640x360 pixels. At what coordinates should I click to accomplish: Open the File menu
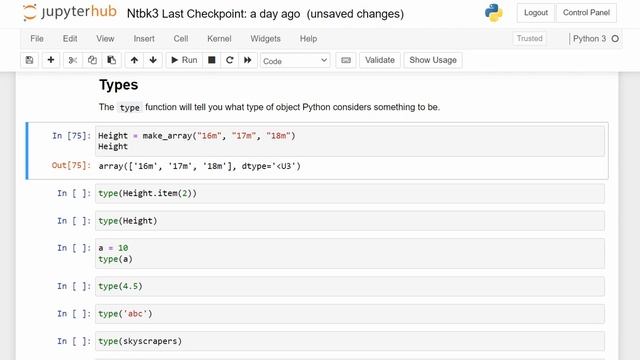click(x=37, y=39)
